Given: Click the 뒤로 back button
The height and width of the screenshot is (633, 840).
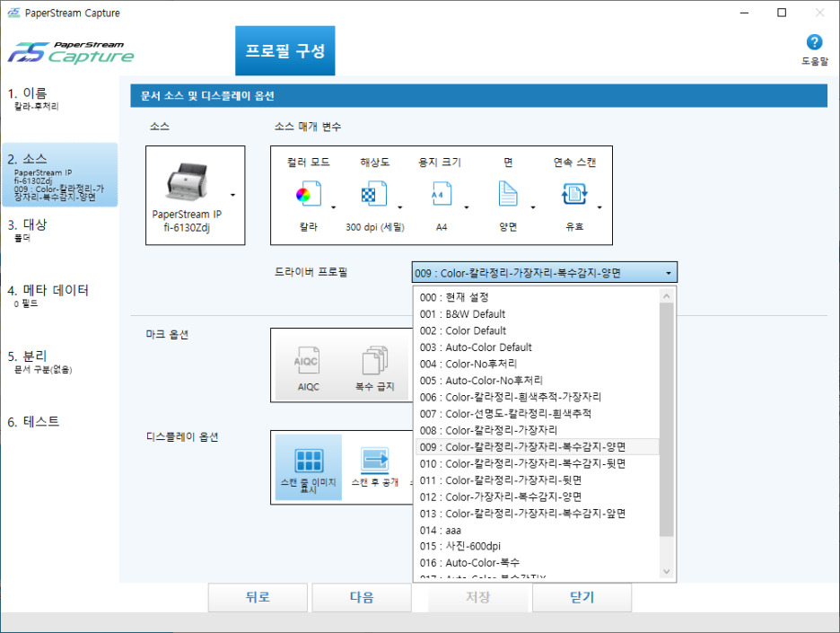Looking at the screenshot, I should click(x=258, y=597).
